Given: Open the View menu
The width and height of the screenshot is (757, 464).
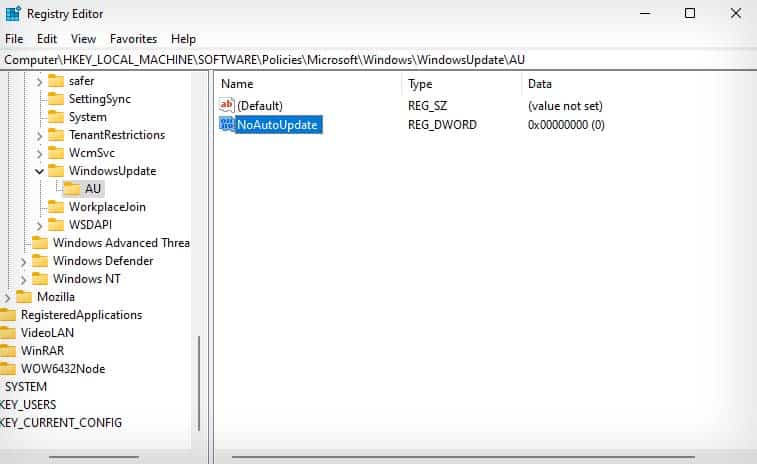Looking at the screenshot, I should (84, 39).
